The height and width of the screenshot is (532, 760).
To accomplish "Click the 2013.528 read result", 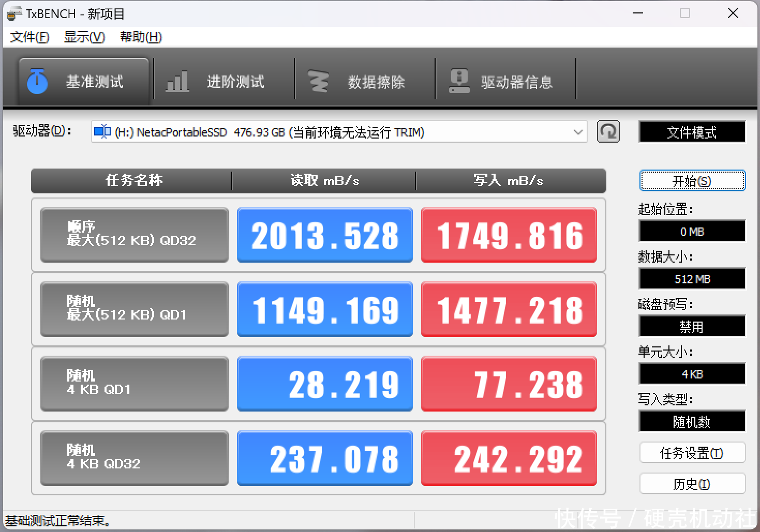I will (325, 235).
